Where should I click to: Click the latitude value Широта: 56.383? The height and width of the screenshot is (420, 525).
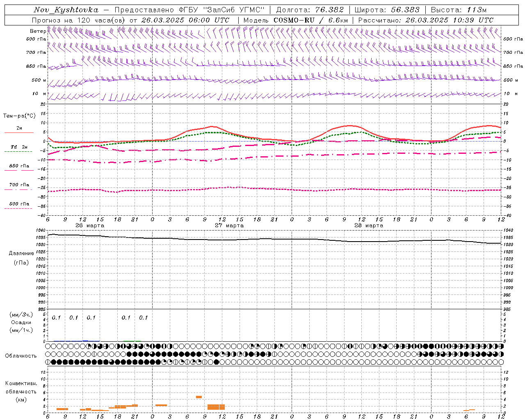387,10
